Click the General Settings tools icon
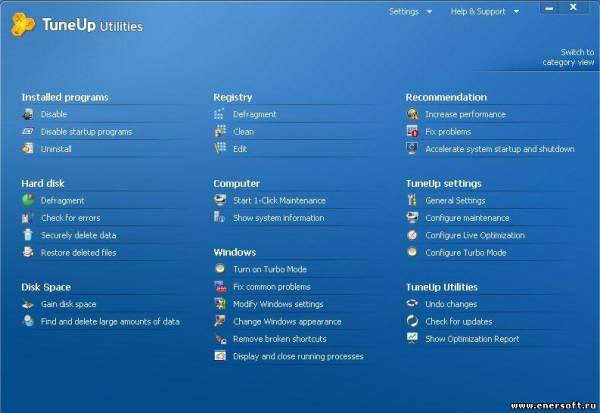The width and height of the screenshot is (600, 413). click(x=412, y=200)
